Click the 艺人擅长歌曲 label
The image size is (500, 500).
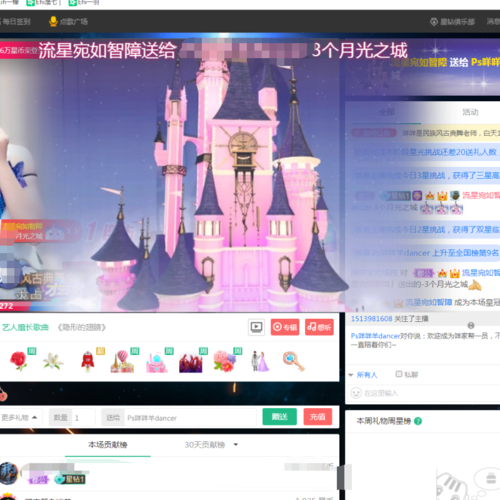tap(25, 327)
